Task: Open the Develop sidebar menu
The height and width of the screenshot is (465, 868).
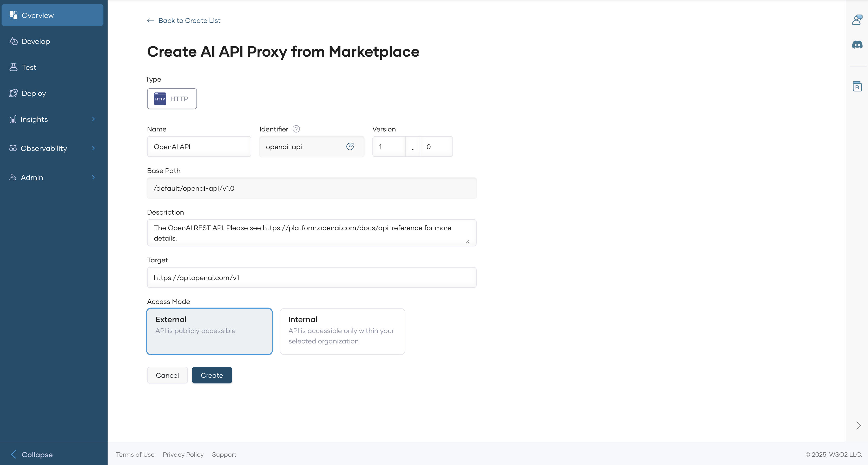Action: (36, 41)
